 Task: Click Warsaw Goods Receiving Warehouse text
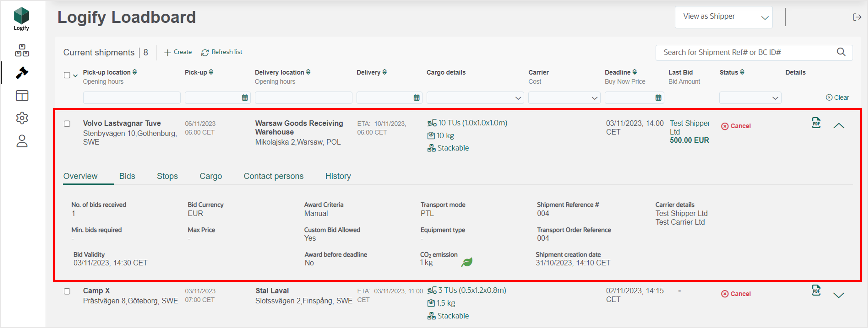click(x=299, y=128)
